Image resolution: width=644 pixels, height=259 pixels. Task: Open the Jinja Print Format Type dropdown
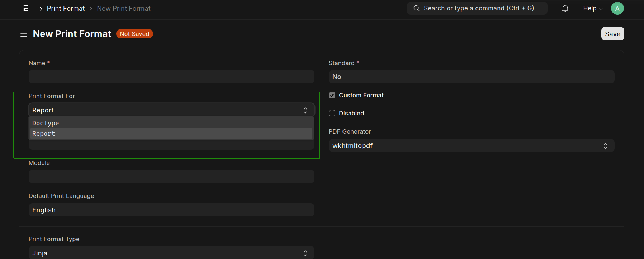click(165, 253)
